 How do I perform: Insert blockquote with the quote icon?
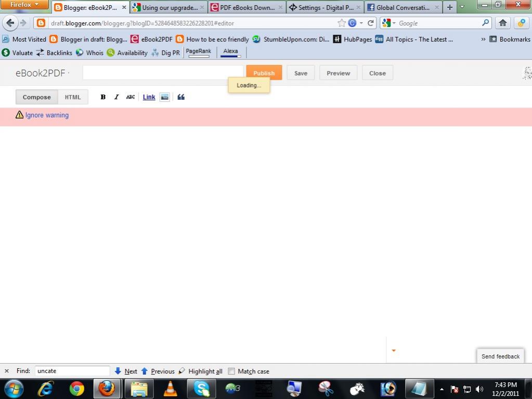click(x=181, y=97)
